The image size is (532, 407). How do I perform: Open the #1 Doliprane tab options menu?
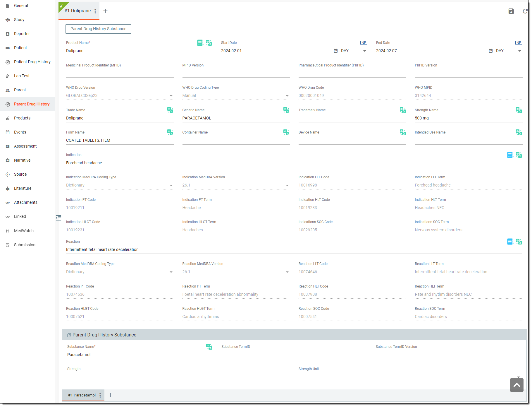coord(95,11)
